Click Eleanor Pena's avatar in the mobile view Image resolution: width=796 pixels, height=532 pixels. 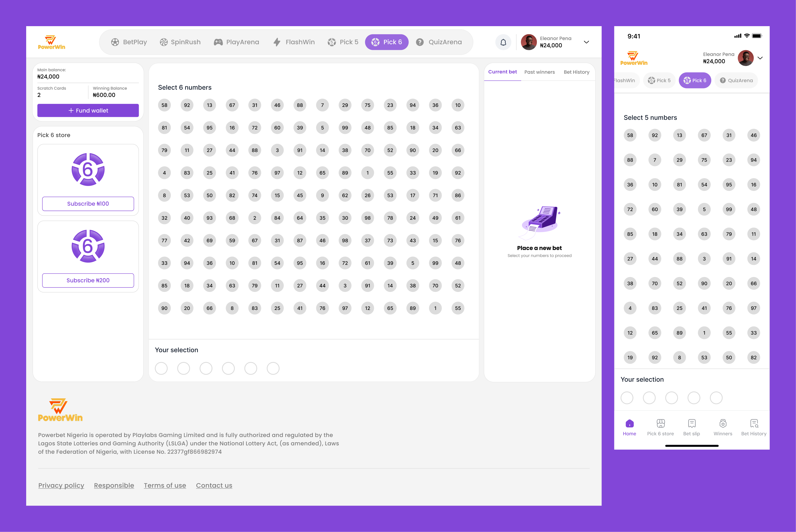(x=745, y=58)
